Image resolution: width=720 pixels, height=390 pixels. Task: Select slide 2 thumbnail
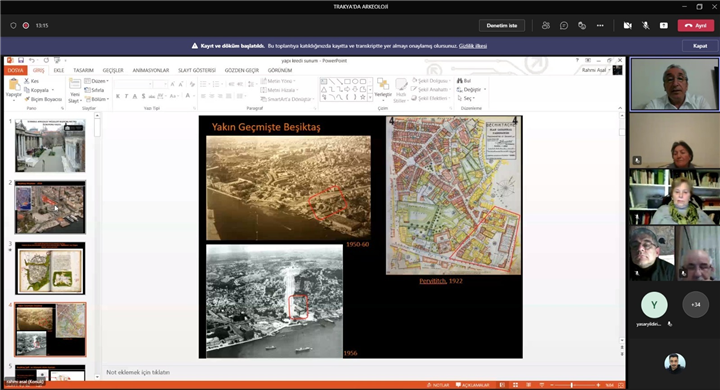50,207
